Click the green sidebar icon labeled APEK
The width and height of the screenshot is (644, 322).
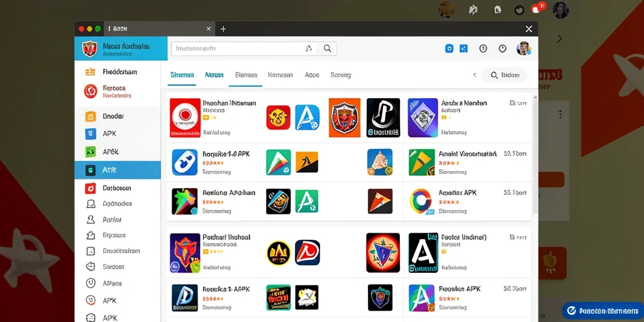pyautogui.click(x=91, y=152)
